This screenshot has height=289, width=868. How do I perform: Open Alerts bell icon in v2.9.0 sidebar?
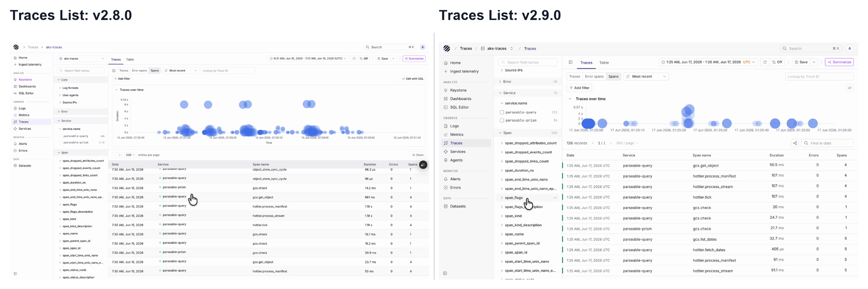pyautogui.click(x=445, y=179)
